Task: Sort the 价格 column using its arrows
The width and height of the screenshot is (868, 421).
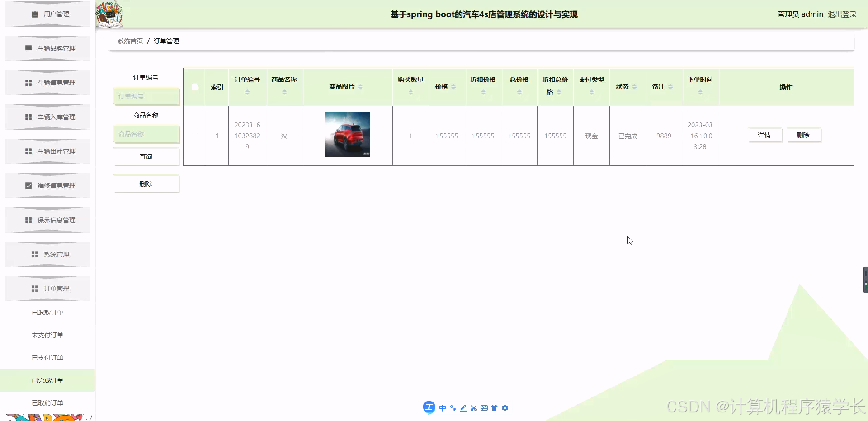Action: pos(454,87)
